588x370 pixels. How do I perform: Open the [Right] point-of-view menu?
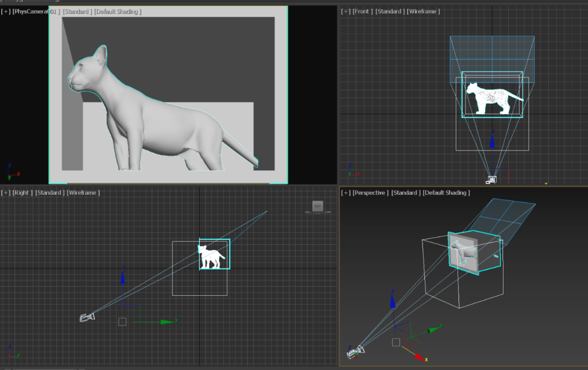(22, 192)
